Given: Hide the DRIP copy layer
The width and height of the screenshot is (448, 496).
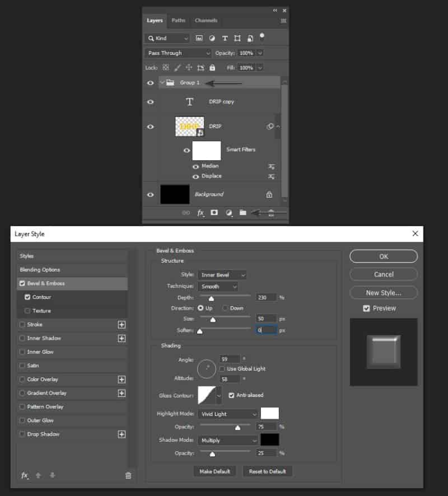Looking at the screenshot, I should 151,102.
